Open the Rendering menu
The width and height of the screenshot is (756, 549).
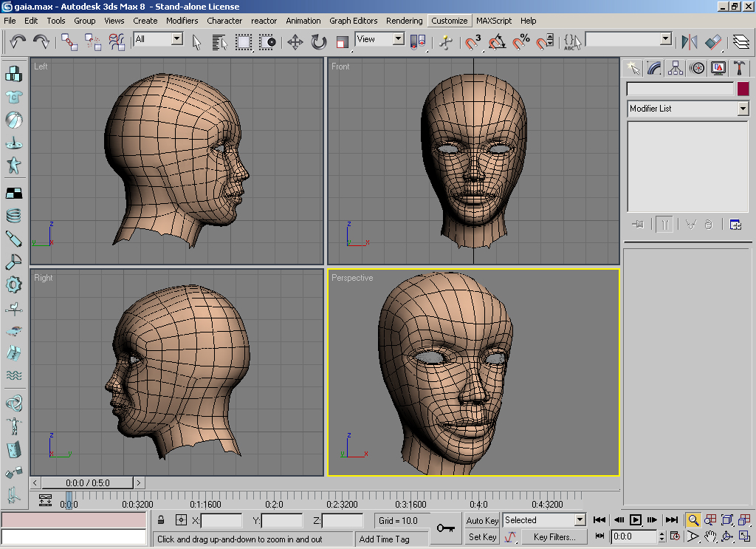(x=404, y=21)
